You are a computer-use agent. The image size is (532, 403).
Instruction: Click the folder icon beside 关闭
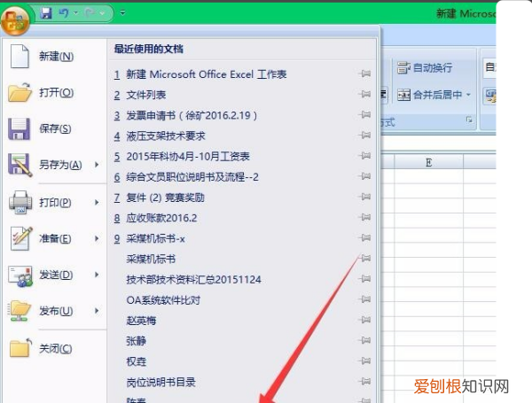[20, 348]
